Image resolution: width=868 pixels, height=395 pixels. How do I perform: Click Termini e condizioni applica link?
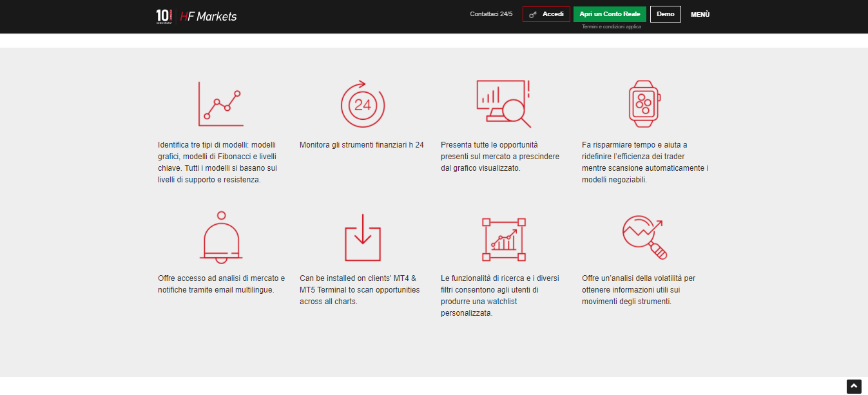point(612,26)
